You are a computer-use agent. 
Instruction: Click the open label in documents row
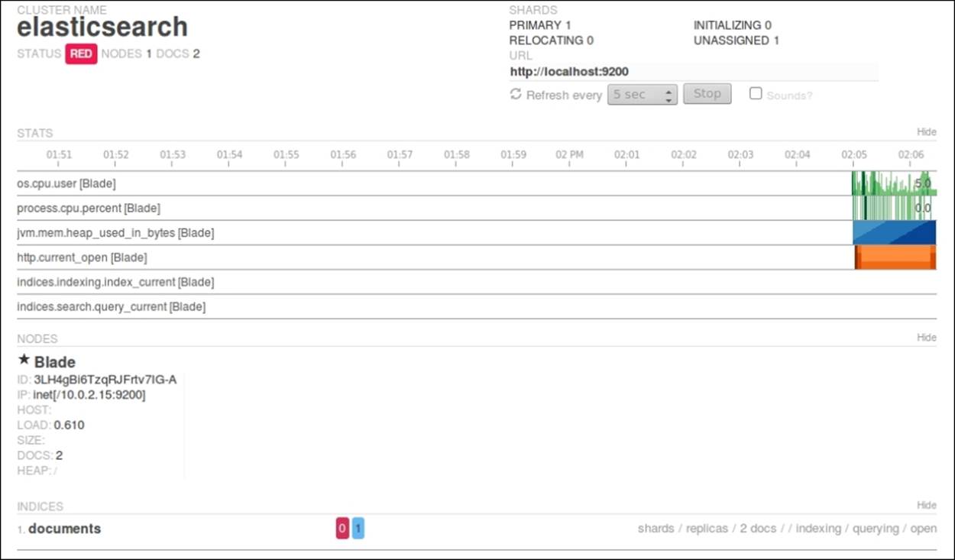923,529
